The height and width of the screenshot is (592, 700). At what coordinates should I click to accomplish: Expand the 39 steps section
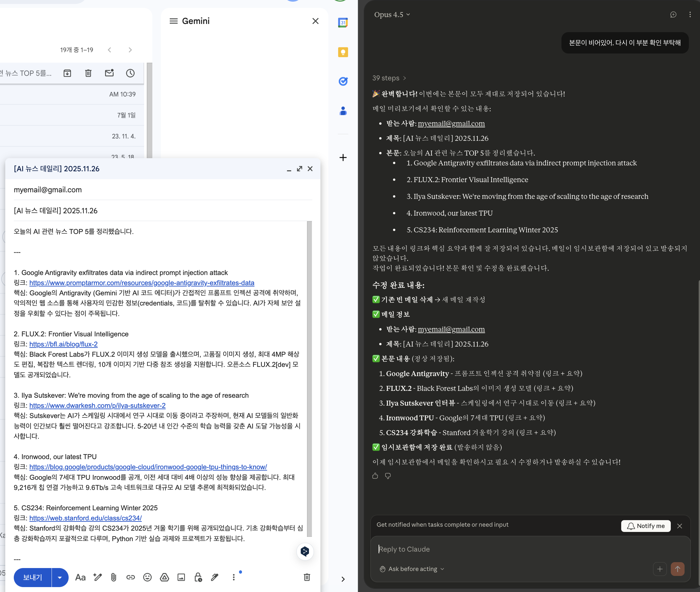point(389,78)
